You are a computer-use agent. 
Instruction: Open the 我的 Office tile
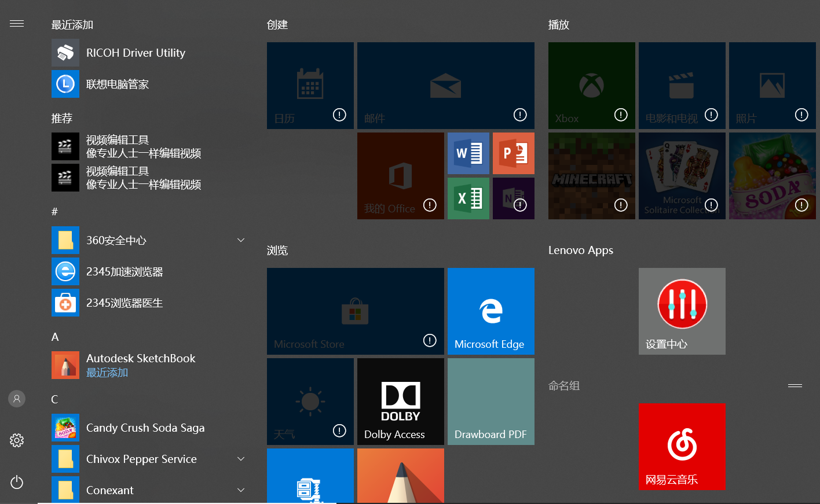401,176
